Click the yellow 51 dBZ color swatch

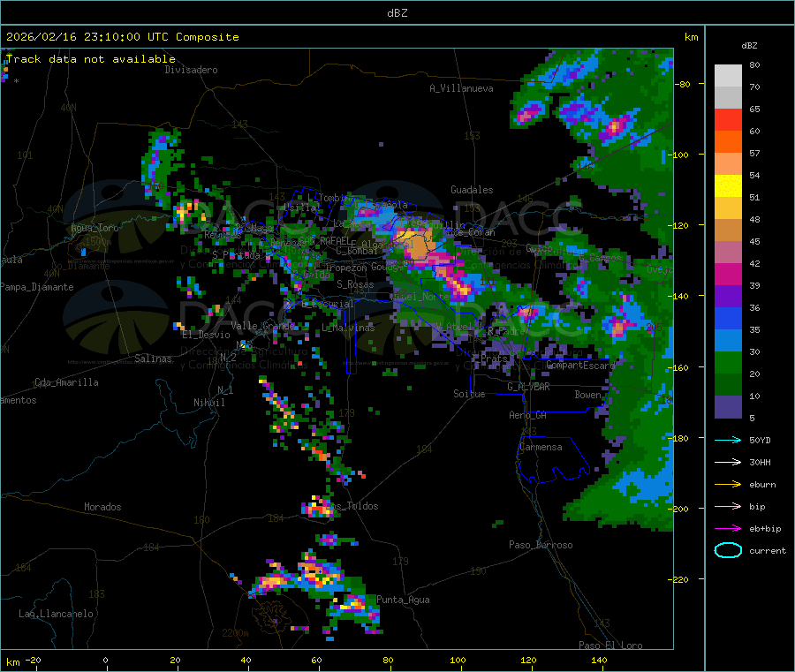coord(728,186)
